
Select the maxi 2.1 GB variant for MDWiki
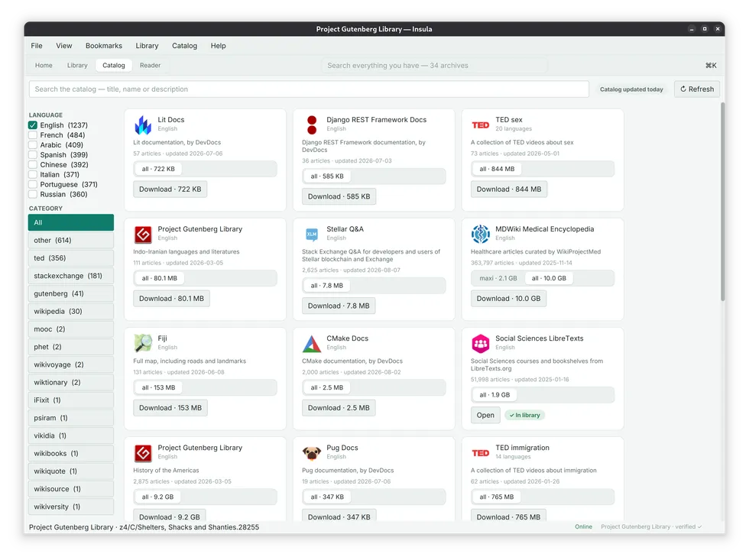click(x=498, y=278)
